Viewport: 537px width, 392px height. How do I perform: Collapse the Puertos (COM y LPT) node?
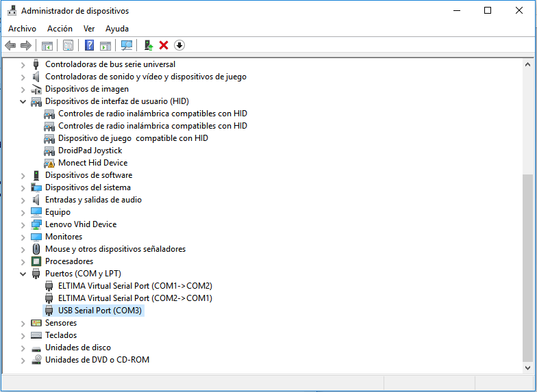click(23, 274)
